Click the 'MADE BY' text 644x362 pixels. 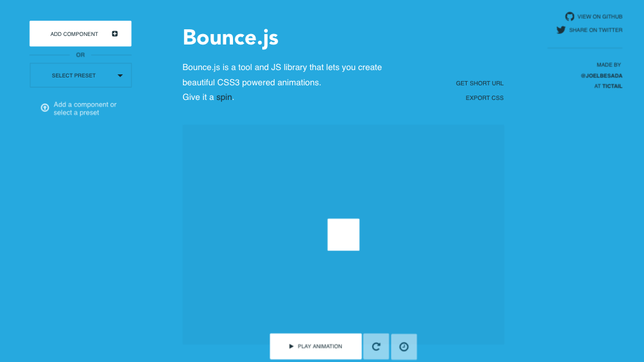point(609,65)
